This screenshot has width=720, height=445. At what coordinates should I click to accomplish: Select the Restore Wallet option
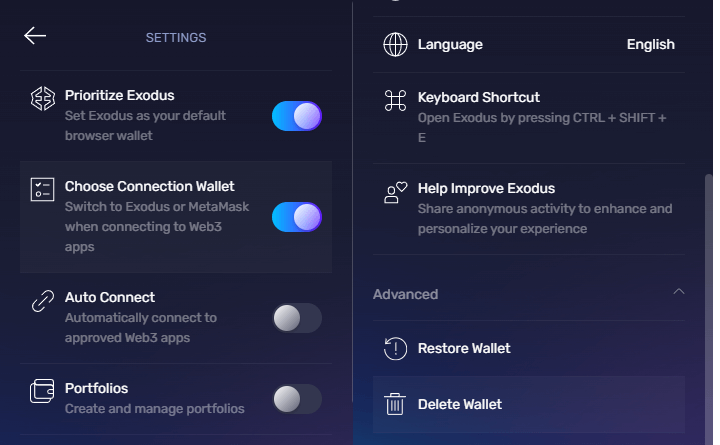(x=464, y=349)
